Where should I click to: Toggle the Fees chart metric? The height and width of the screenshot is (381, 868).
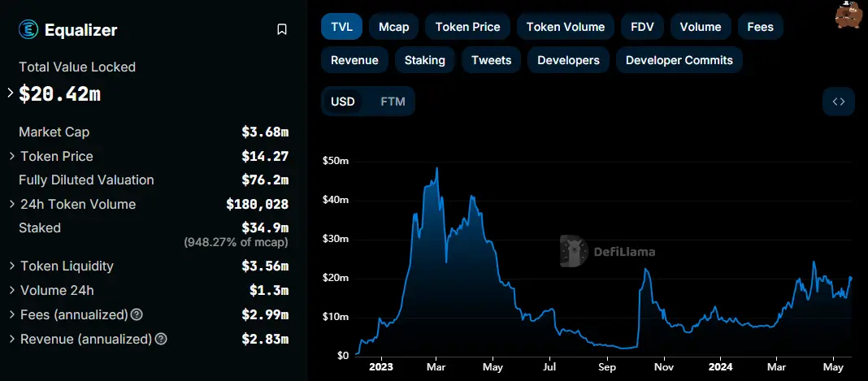coord(760,27)
